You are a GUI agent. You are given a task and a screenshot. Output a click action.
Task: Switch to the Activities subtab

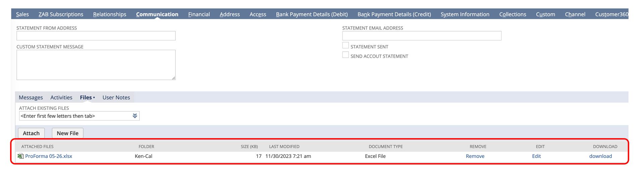(61, 98)
